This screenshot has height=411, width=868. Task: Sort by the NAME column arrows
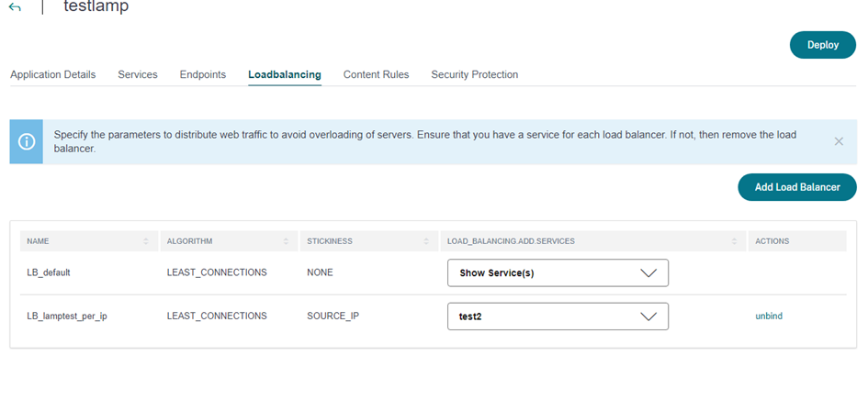[146, 241]
